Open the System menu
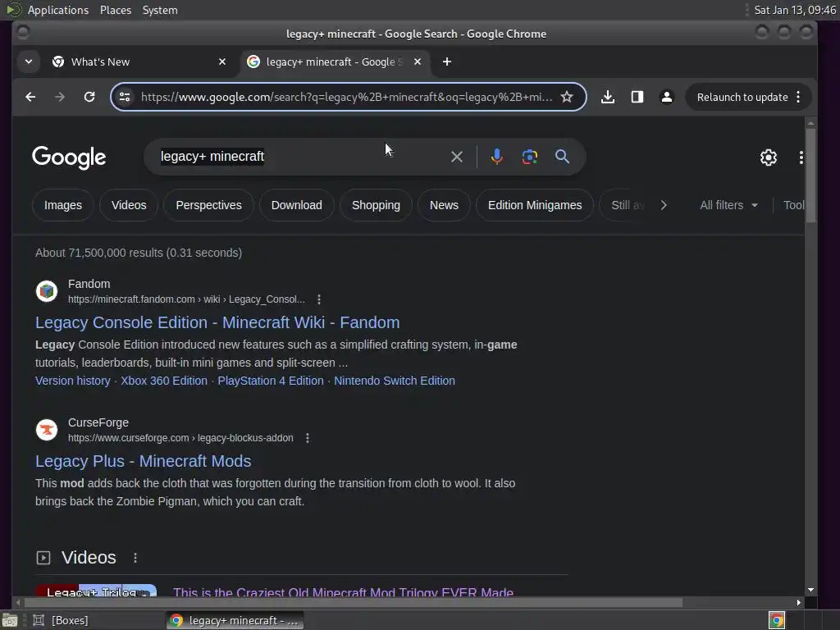 click(160, 10)
